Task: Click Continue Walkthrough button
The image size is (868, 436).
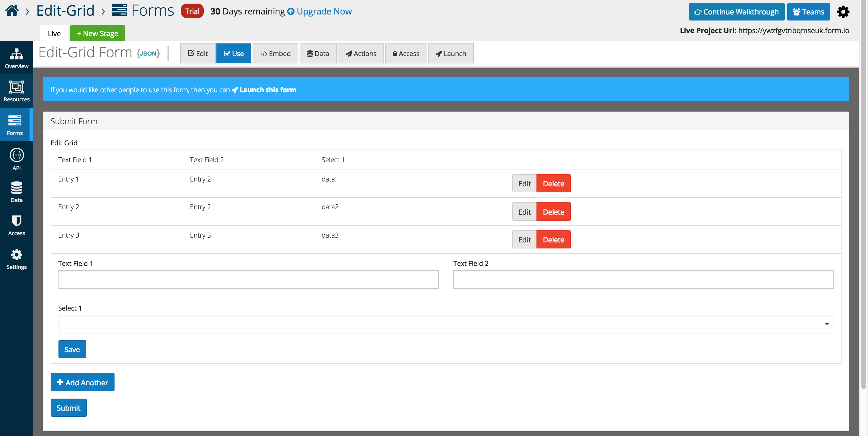Action: 736,12
